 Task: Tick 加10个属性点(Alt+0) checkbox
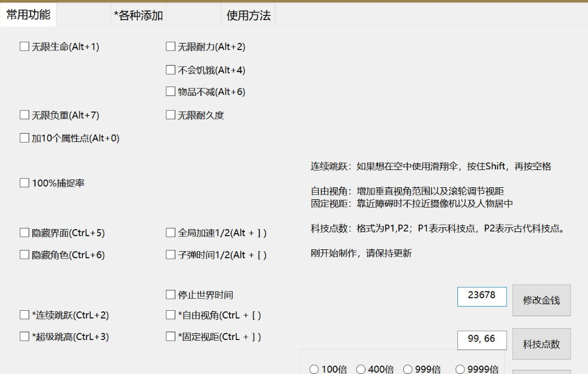point(24,138)
